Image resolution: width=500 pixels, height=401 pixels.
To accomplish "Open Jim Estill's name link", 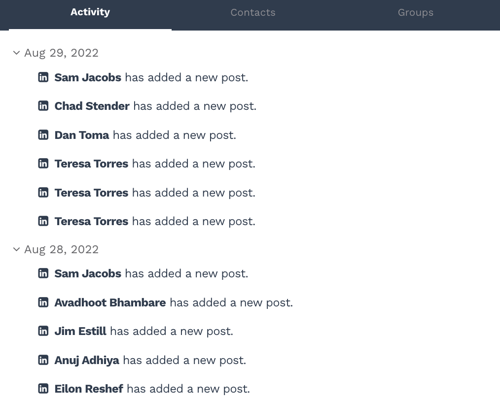I will [x=80, y=331].
